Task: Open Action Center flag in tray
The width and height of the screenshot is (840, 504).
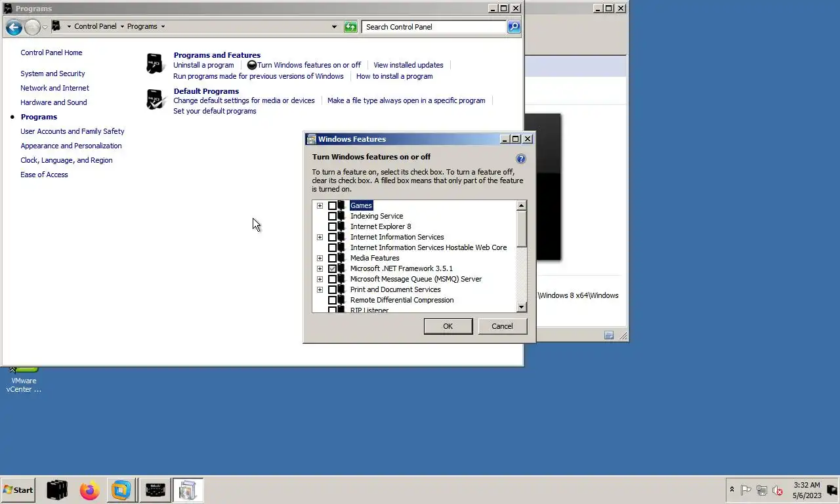Action: pyautogui.click(x=746, y=490)
